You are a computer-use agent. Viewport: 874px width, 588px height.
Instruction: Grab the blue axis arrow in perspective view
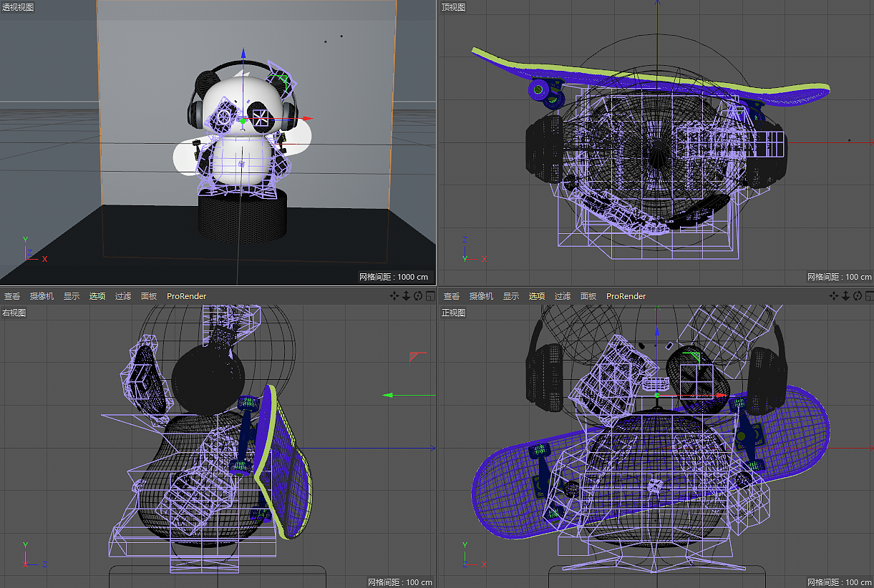[243, 53]
